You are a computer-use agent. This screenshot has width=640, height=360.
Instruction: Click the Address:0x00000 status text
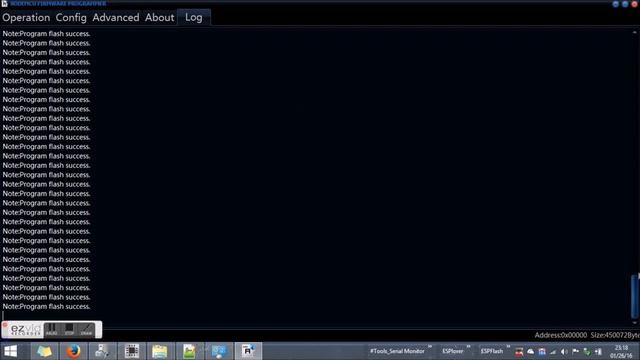click(560, 335)
